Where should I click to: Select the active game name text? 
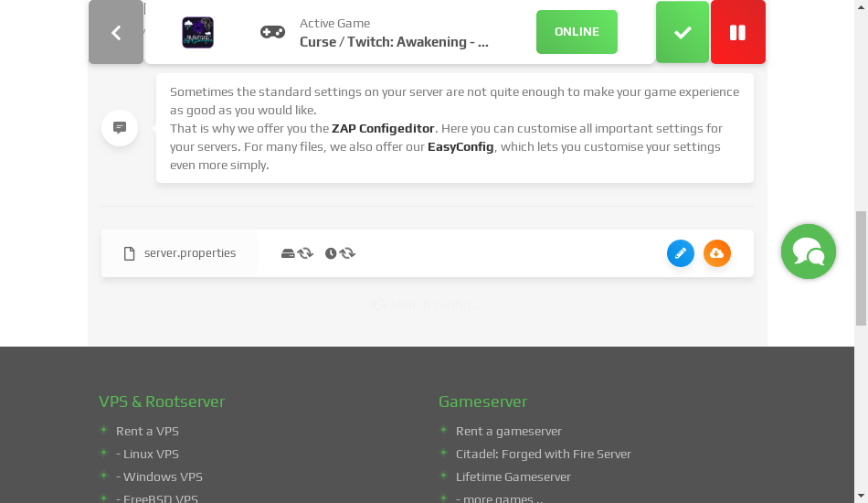click(394, 42)
